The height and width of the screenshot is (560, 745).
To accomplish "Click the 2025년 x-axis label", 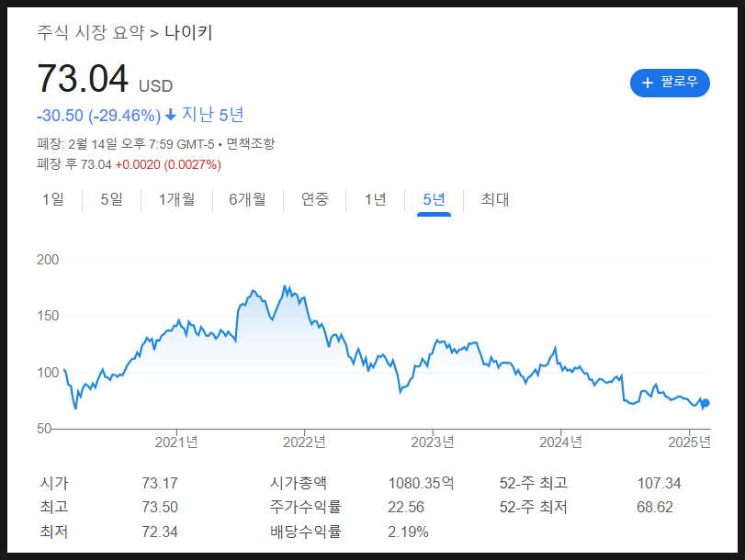I will click(689, 442).
